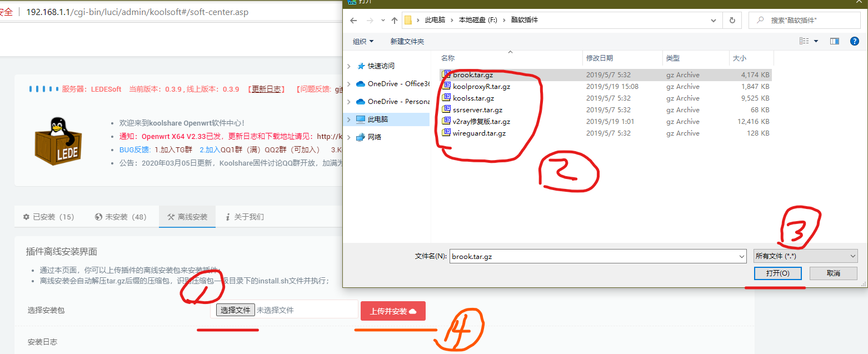The width and height of the screenshot is (868, 354).
Task: Select 网络 in navigation pane
Action: point(368,137)
